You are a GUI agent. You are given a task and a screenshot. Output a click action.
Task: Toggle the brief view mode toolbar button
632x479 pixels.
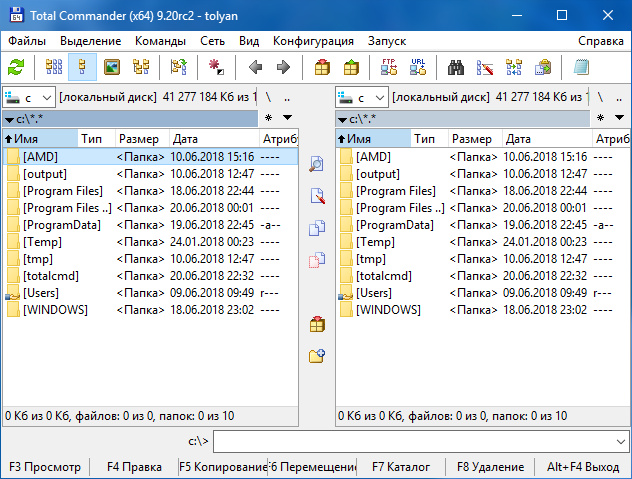tap(54, 67)
